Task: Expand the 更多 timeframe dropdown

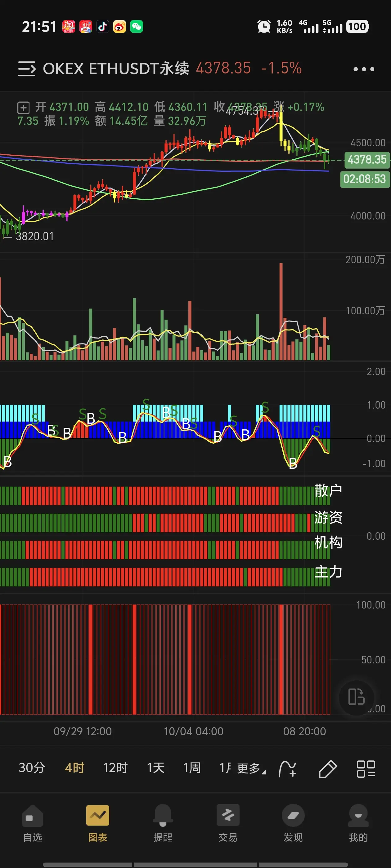Action: [252, 768]
